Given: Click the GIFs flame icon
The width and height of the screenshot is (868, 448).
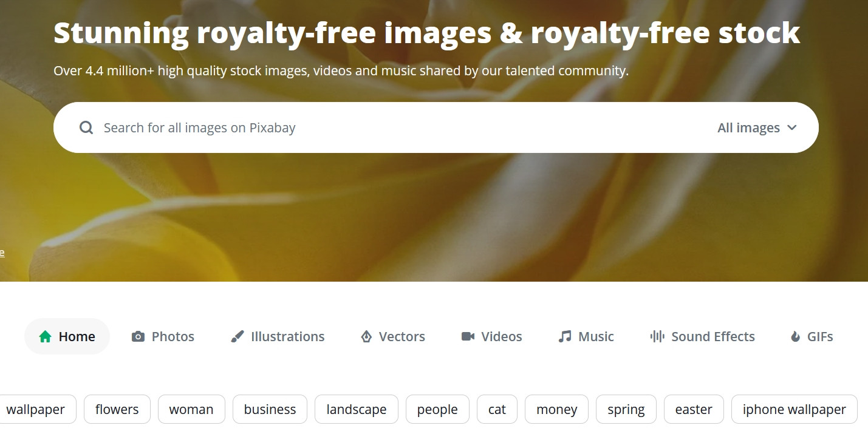Looking at the screenshot, I should 795,336.
